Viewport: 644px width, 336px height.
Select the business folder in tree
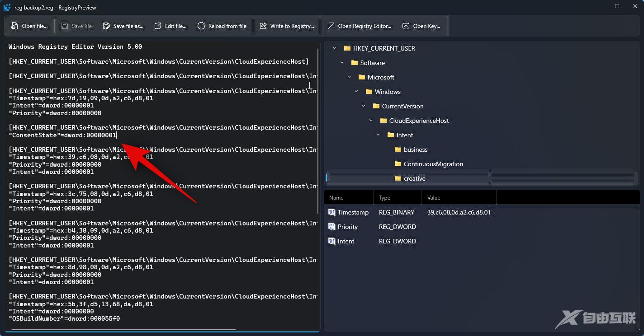(x=415, y=149)
